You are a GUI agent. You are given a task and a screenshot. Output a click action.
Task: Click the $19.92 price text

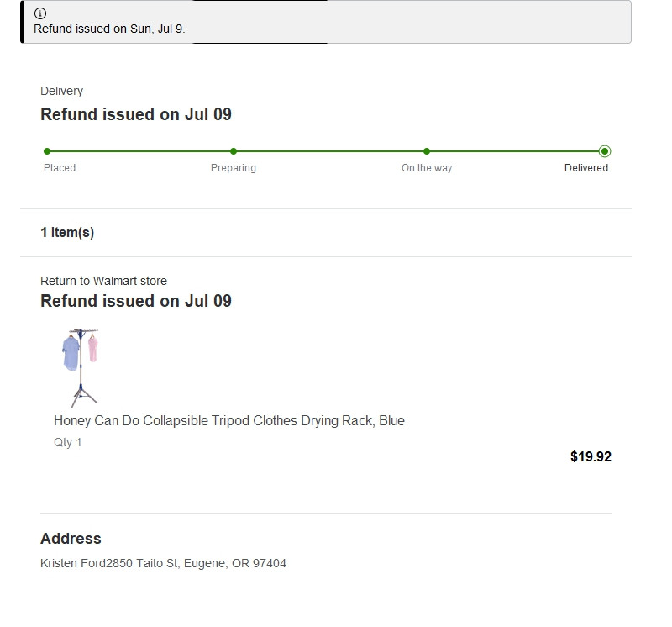[591, 456]
